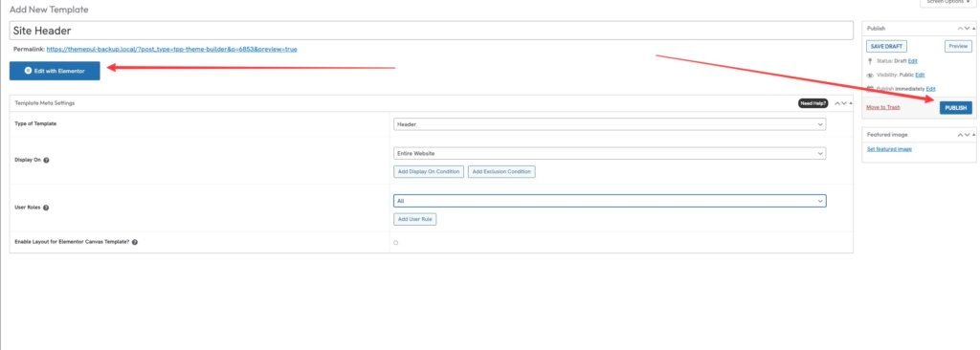Move Publish box down with arrow icon
This screenshot has height=350, width=980.
tap(967, 29)
